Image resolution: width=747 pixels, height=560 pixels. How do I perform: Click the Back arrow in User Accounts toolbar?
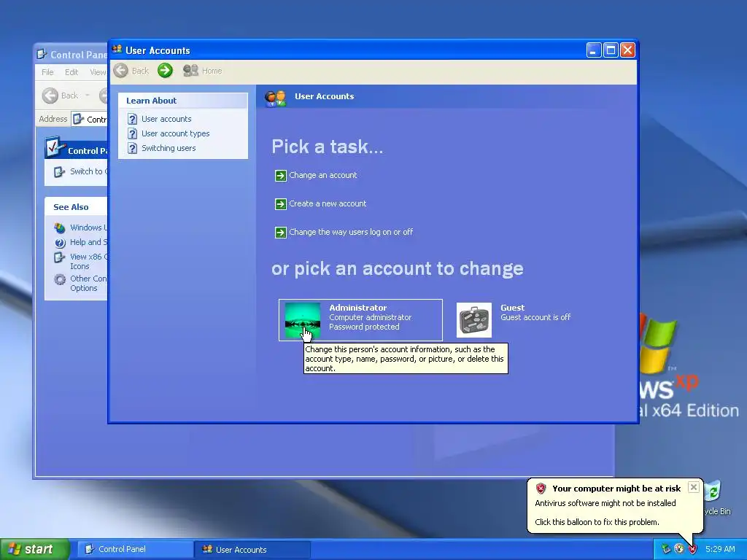tap(120, 71)
